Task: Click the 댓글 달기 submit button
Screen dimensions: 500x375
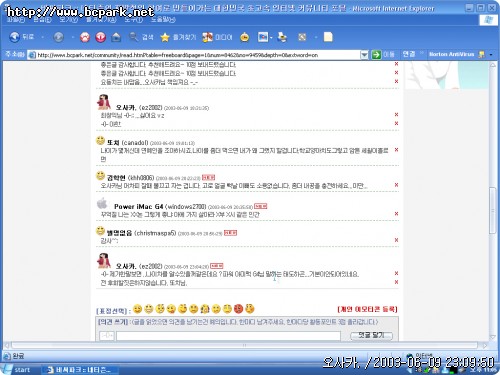Action: coord(371,335)
